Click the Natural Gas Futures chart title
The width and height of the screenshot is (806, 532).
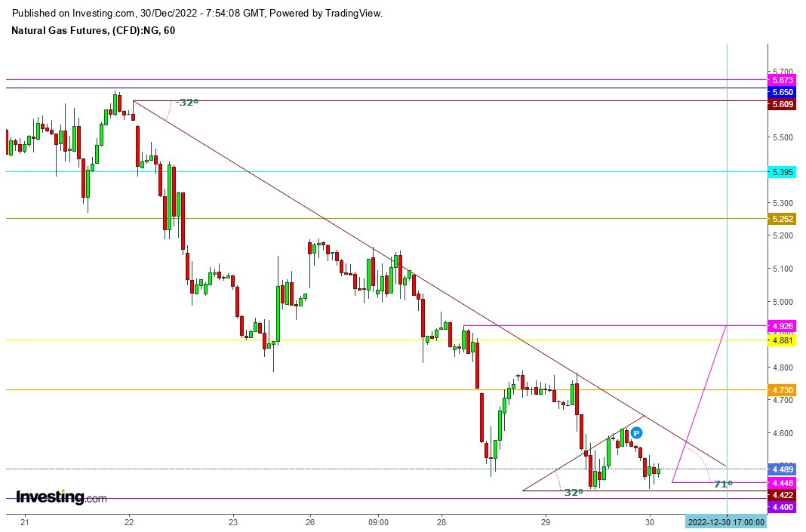coord(93,31)
